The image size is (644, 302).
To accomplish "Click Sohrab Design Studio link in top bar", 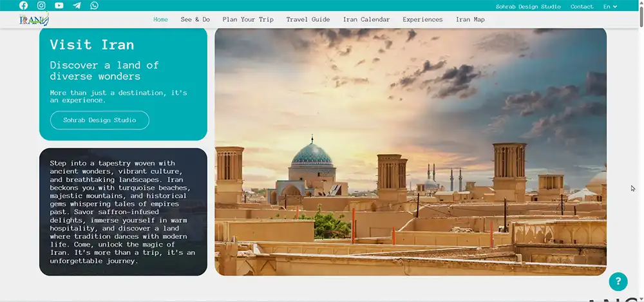I will click(528, 6).
